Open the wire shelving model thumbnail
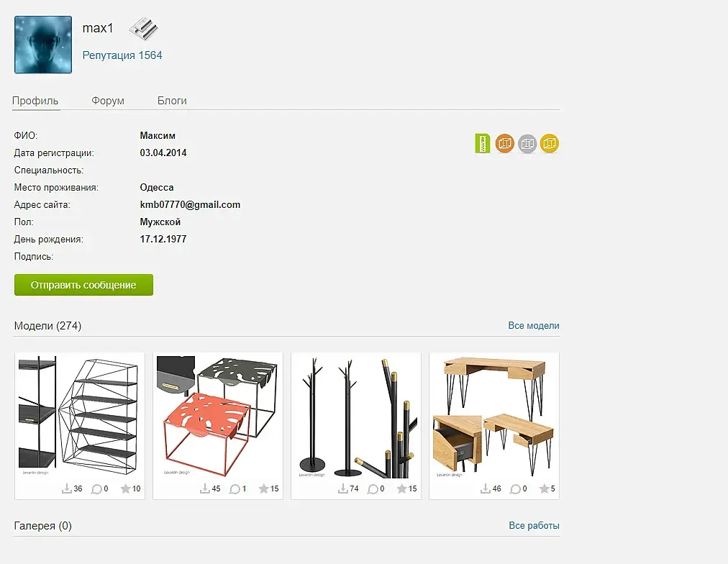Viewport: 728px width, 564px height. click(x=79, y=417)
